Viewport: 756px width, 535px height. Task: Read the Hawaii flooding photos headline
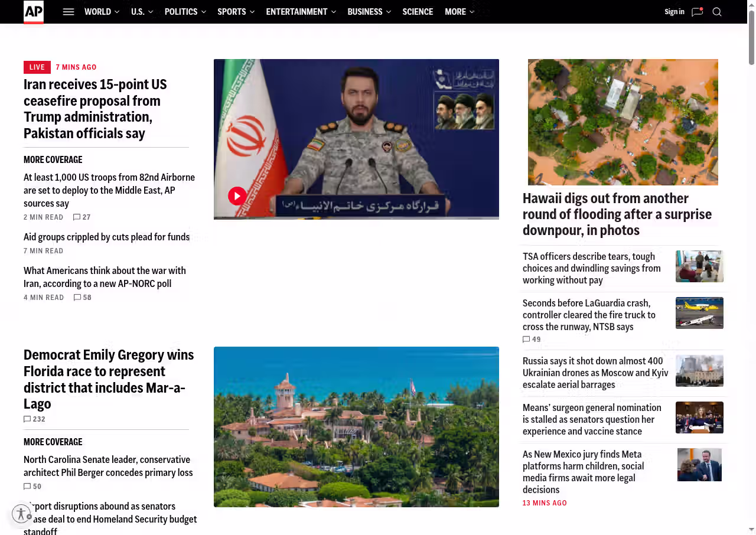point(617,214)
